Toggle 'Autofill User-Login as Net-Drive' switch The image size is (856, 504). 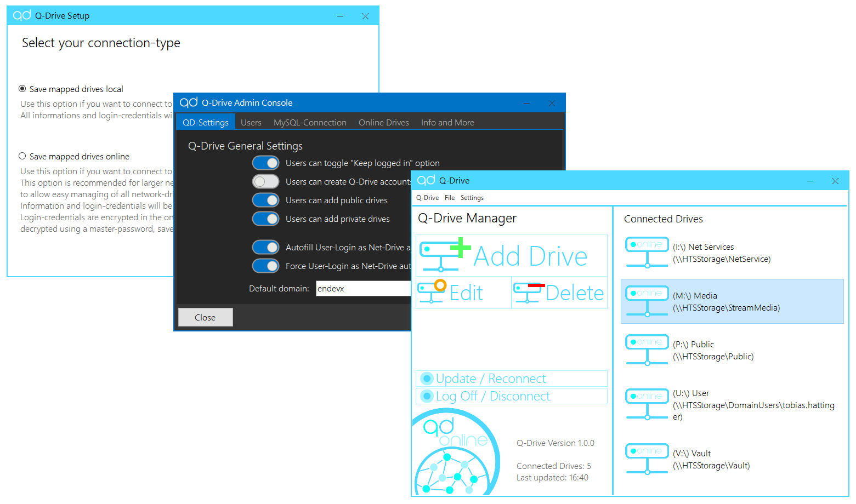(266, 247)
